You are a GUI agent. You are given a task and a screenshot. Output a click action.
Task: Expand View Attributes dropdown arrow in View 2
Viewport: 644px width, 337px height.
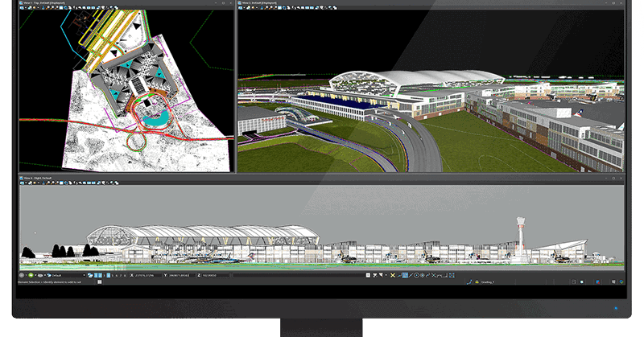tap(245, 7)
